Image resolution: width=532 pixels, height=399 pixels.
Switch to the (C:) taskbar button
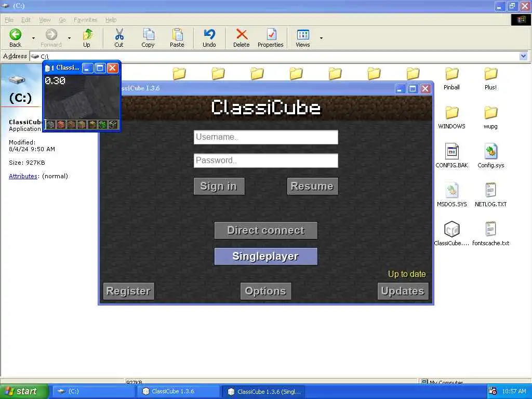coord(93,391)
